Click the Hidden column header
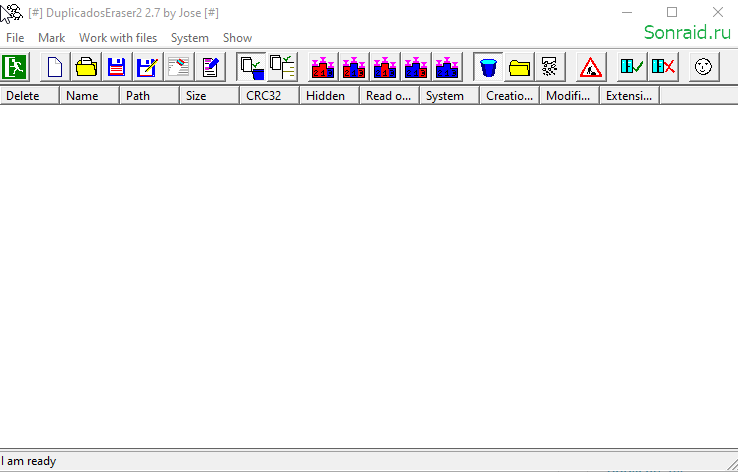The width and height of the screenshot is (738, 472). click(x=330, y=96)
